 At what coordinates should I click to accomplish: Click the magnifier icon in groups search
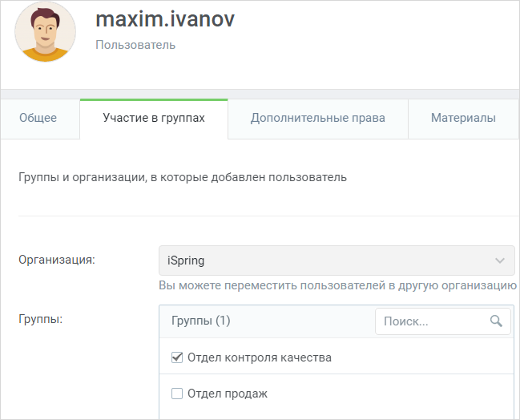point(496,321)
